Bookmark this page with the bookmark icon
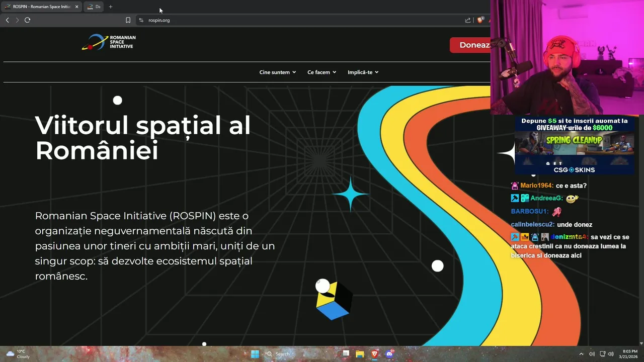The image size is (644, 362). click(128, 20)
